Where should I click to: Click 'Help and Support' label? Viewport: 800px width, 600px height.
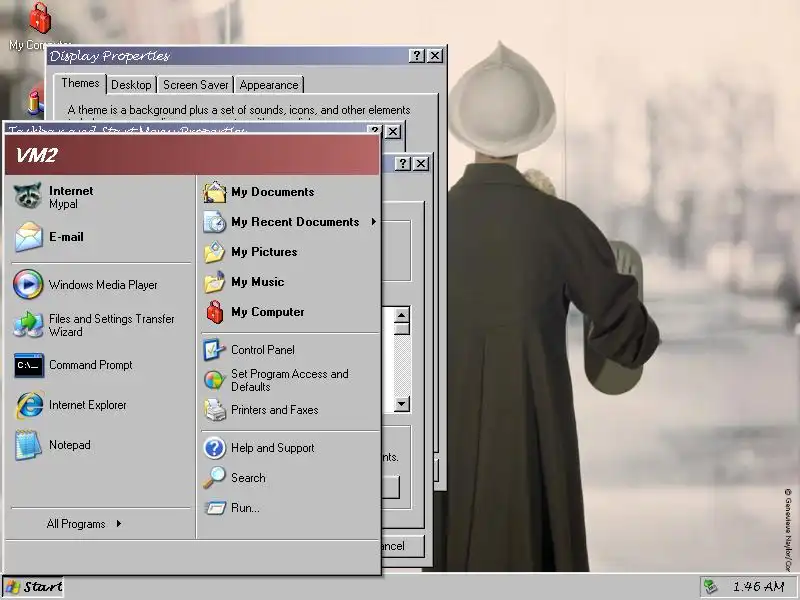click(x=272, y=448)
